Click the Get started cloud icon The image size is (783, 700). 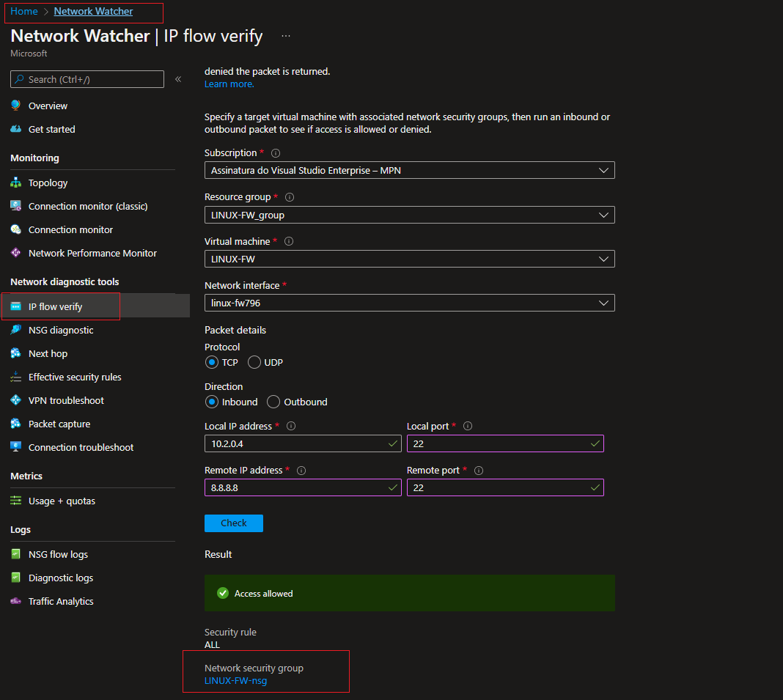coord(16,129)
